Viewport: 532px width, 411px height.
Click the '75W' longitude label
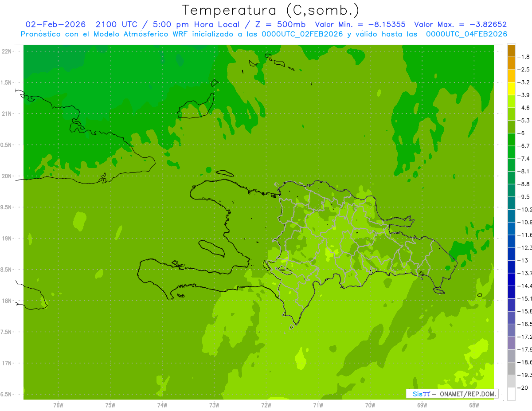[x=110, y=405]
